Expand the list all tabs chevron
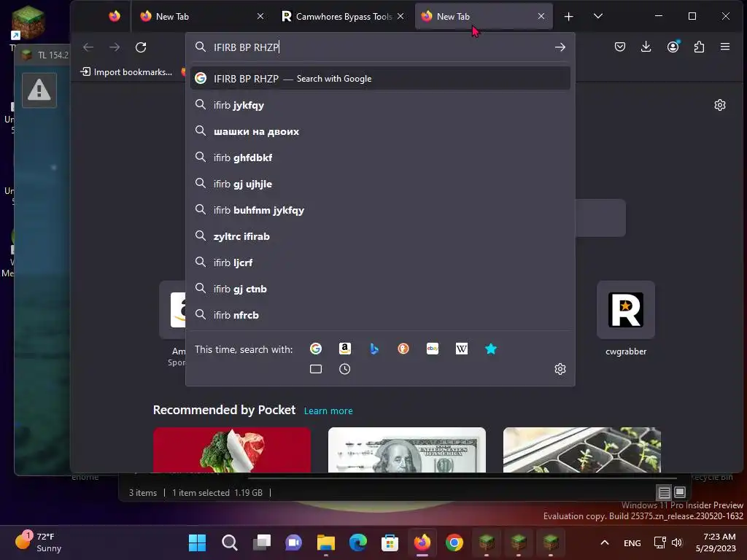This screenshot has height=560, width=747. 598,16
